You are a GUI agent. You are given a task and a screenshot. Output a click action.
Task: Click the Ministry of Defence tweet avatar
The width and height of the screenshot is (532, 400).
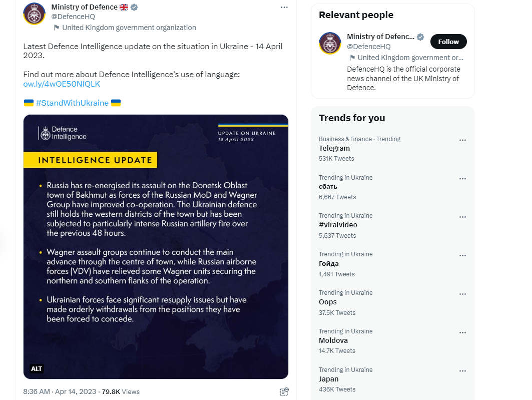click(34, 14)
